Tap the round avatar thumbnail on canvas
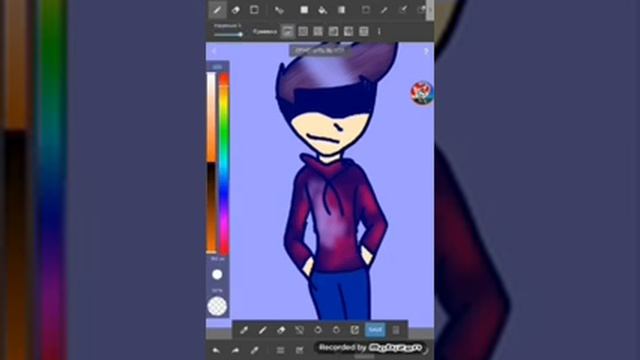The width and height of the screenshot is (640, 360). point(422,93)
